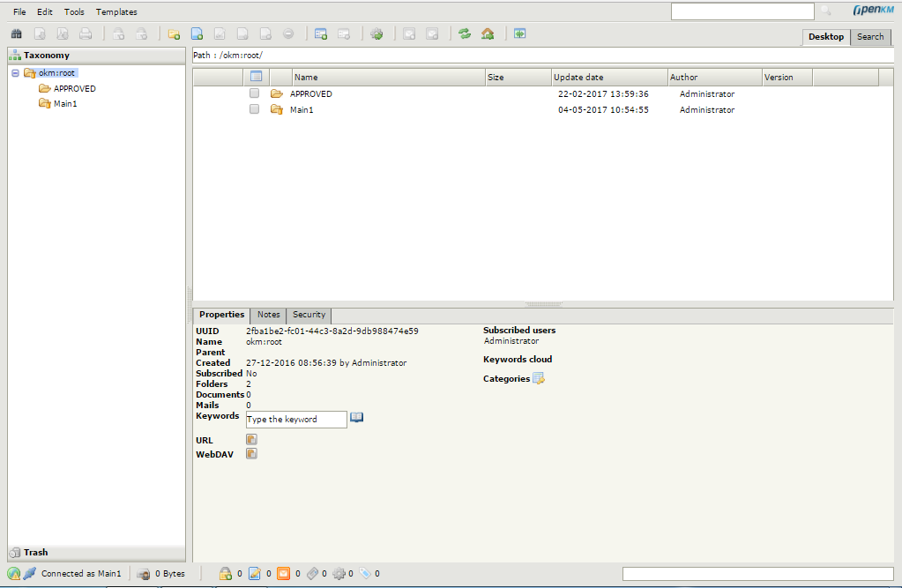Click the green refresh arrows icon

click(x=465, y=34)
